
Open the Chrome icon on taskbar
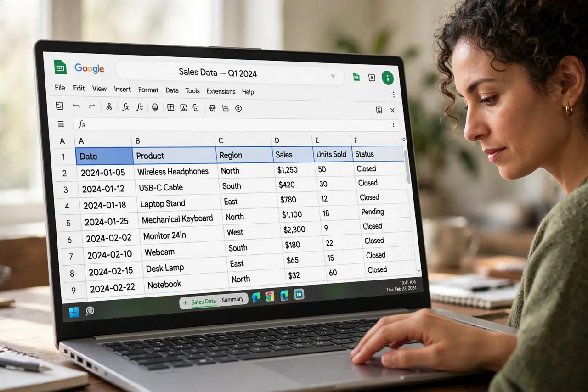coord(270,297)
